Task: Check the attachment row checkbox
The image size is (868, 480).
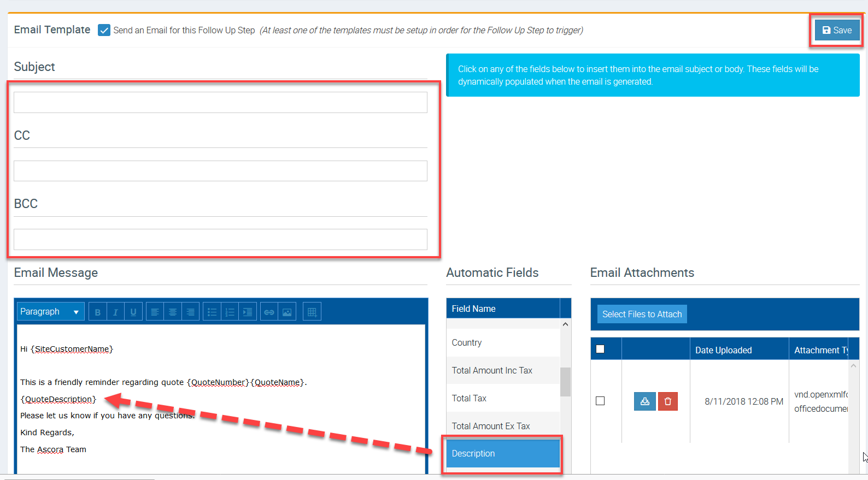Action: [x=600, y=401]
